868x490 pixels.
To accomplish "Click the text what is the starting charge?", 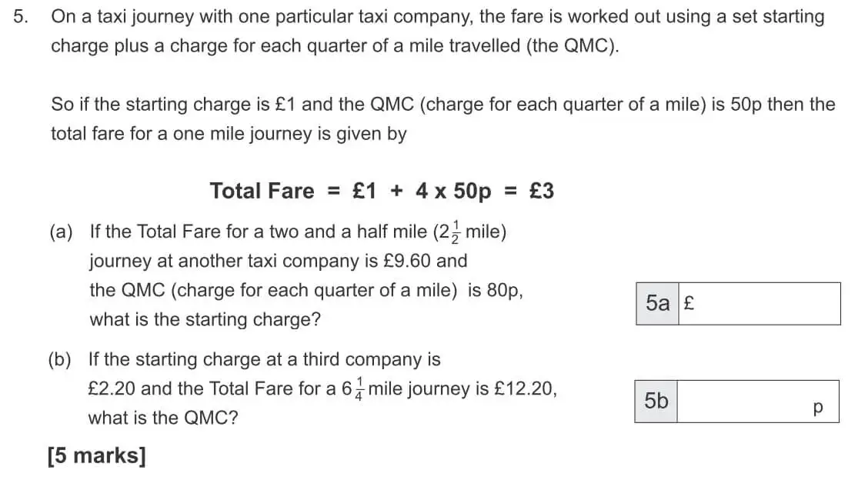I will coord(205,320).
